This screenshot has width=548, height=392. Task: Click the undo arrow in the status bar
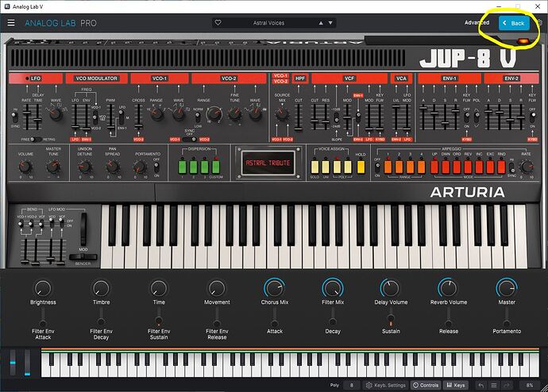click(481, 385)
